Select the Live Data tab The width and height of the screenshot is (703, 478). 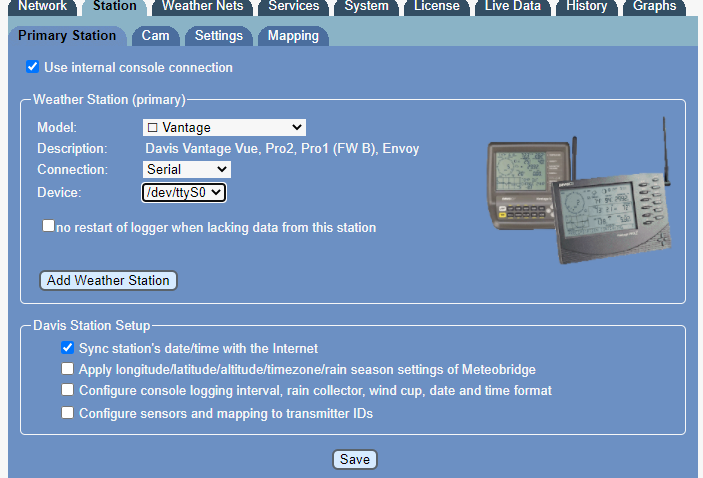[x=513, y=6]
